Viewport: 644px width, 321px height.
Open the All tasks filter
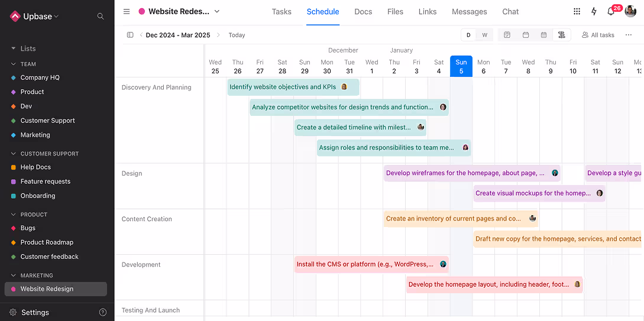pyautogui.click(x=598, y=35)
